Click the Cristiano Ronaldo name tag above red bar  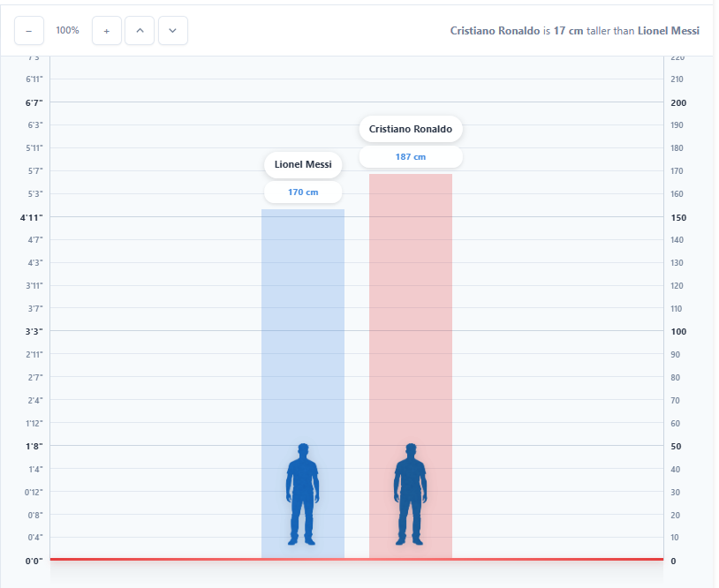(x=411, y=130)
